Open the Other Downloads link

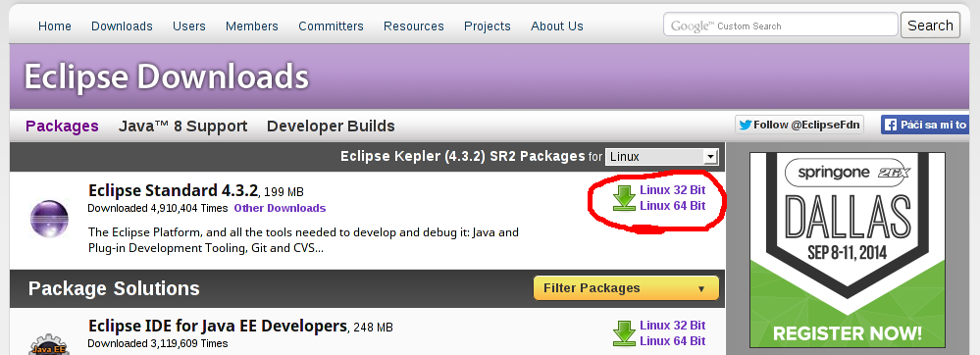[280, 208]
